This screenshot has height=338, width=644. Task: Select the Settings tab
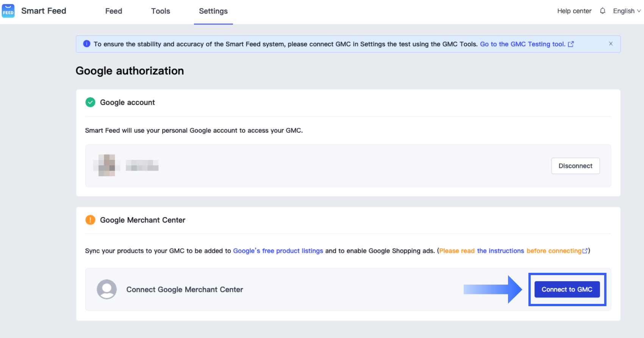coord(213,11)
